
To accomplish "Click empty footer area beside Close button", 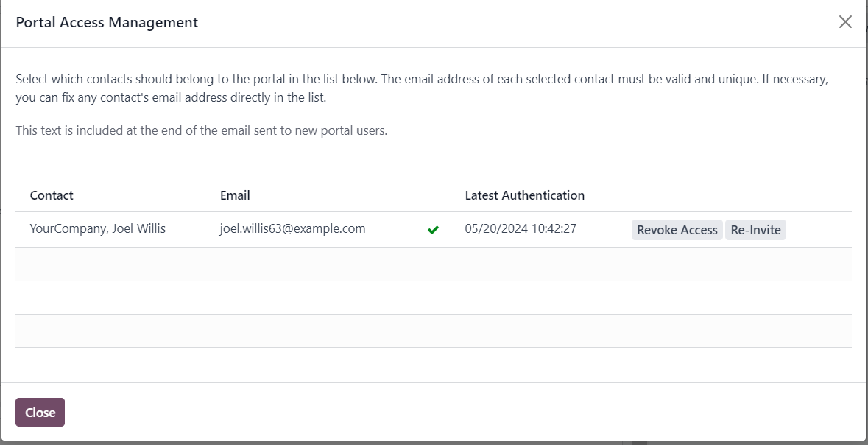I will click(443, 413).
